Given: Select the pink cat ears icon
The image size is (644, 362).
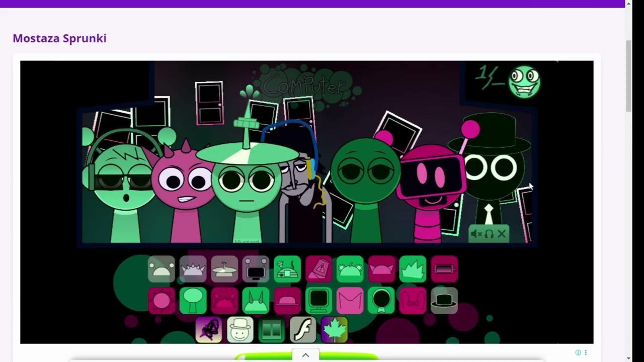Looking at the screenshot, I should point(381,269).
